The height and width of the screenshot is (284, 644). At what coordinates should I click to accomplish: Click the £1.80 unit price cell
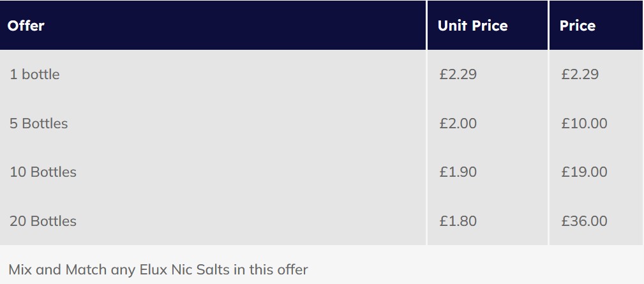click(x=458, y=221)
